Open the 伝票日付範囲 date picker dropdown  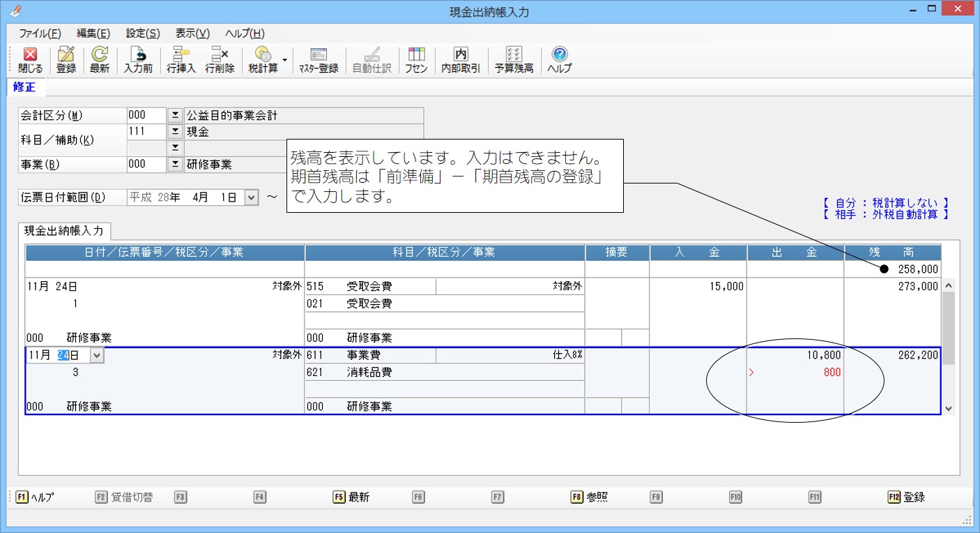(x=252, y=197)
